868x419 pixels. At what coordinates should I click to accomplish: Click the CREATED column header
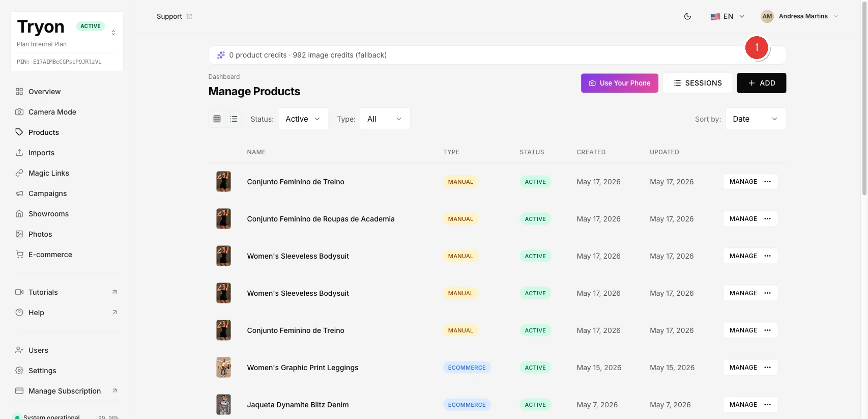tap(591, 152)
